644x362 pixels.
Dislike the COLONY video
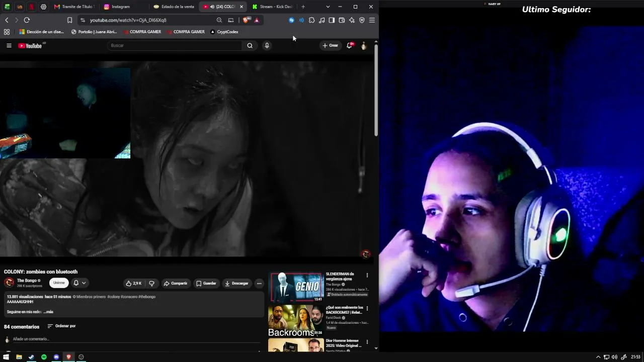click(151, 284)
